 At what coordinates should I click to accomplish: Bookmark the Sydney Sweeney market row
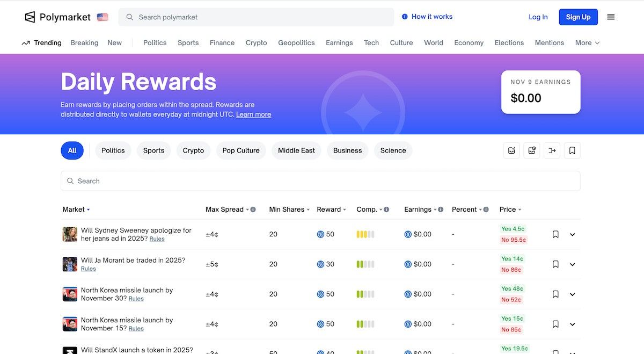coord(555,234)
